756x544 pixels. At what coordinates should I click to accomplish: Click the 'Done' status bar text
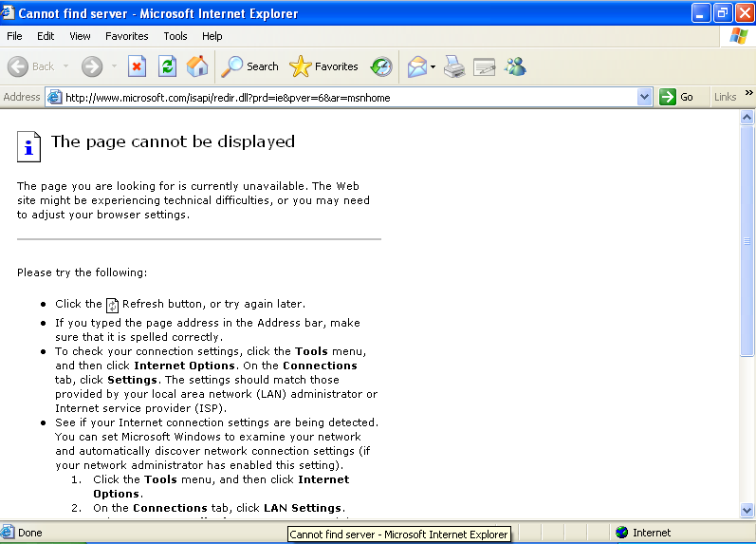pyautogui.click(x=30, y=533)
